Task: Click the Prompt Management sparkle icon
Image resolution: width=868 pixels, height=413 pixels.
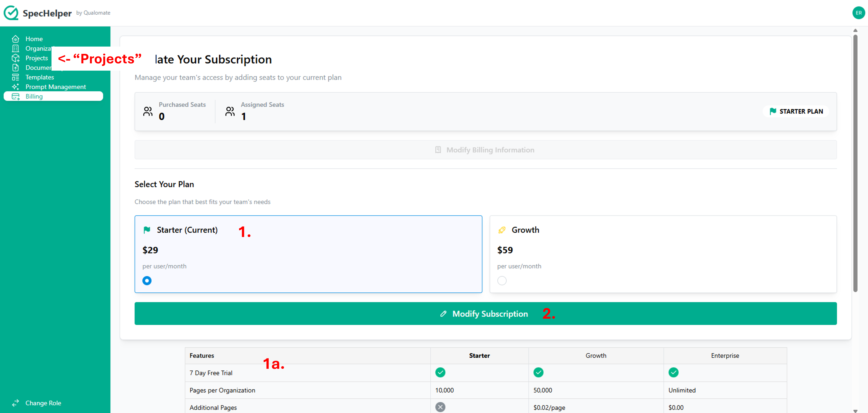Action: point(16,86)
